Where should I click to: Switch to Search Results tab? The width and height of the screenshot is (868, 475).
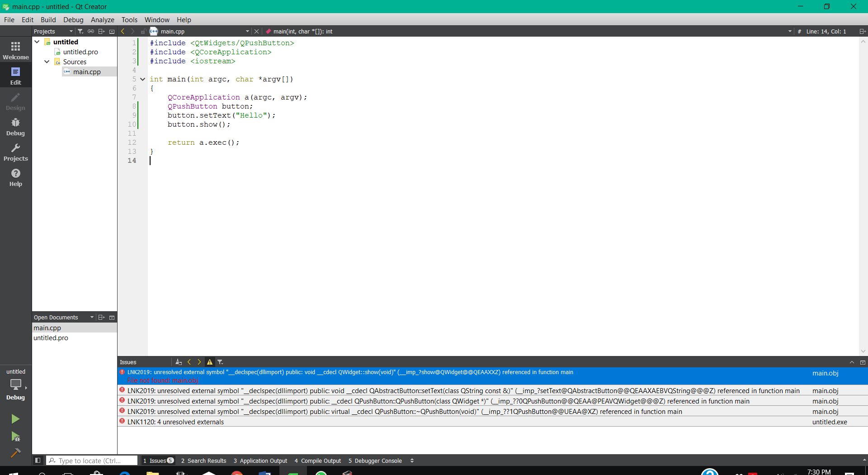tap(203, 461)
